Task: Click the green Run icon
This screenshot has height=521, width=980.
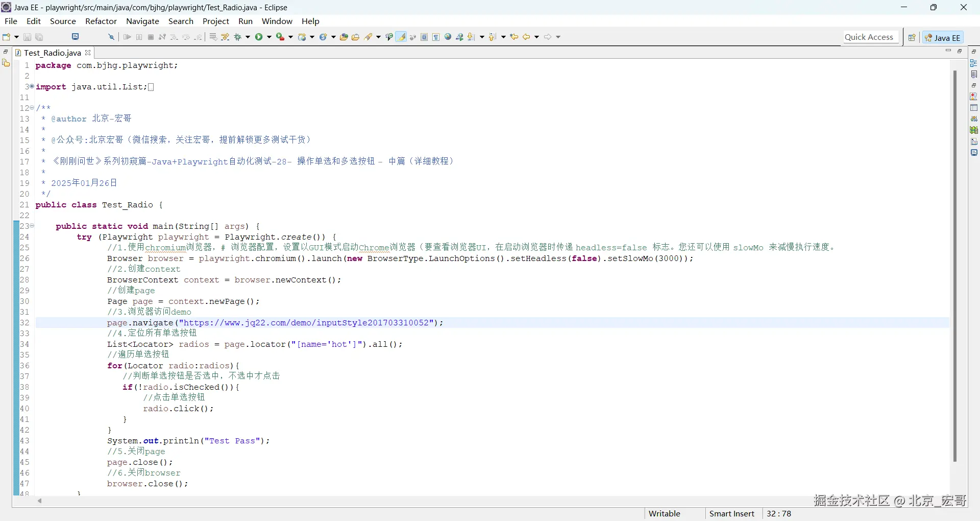Action: [x=259, y=37]
